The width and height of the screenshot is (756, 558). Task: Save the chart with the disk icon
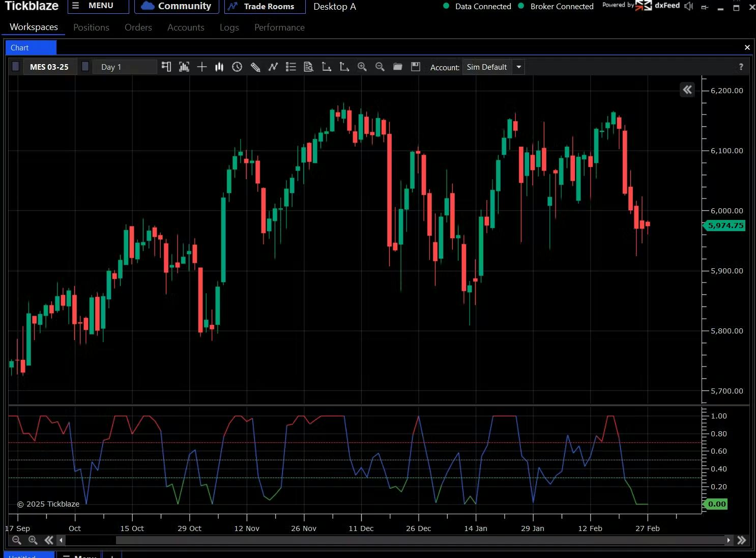(x=416, y=67)
